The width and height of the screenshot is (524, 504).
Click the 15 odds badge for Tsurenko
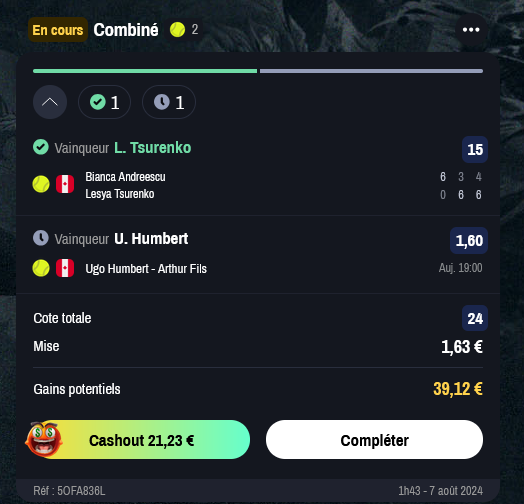point(475,149)
